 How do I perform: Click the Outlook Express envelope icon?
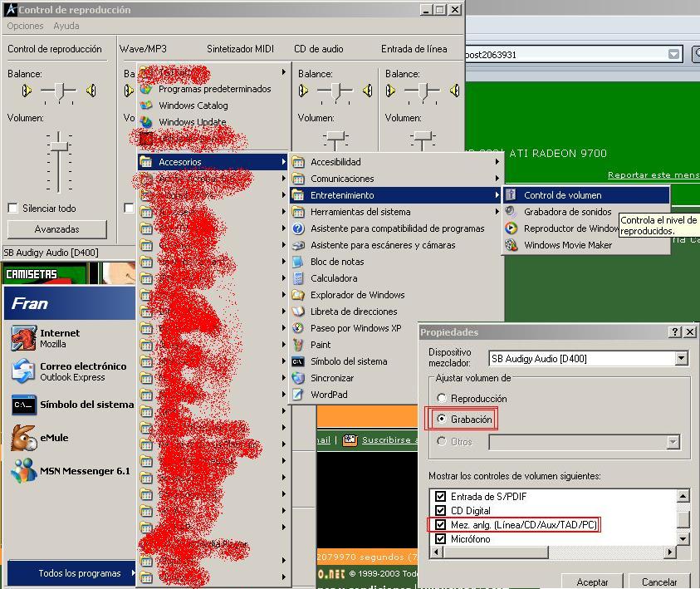pyautogui.click(x=23, y=371)
